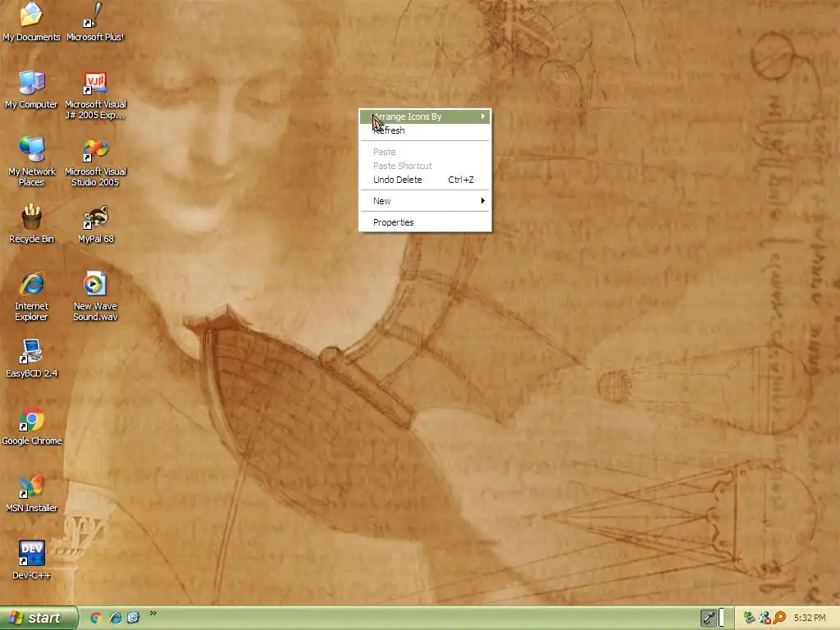Expand the Quick Launch overflow chevron
The width and height of the screenshot is (840, 630).
tap(153, 614)
